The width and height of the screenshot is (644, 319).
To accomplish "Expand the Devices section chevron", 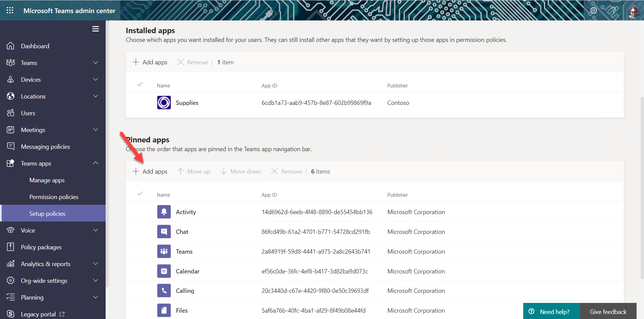I will click(x=96, y=79).
